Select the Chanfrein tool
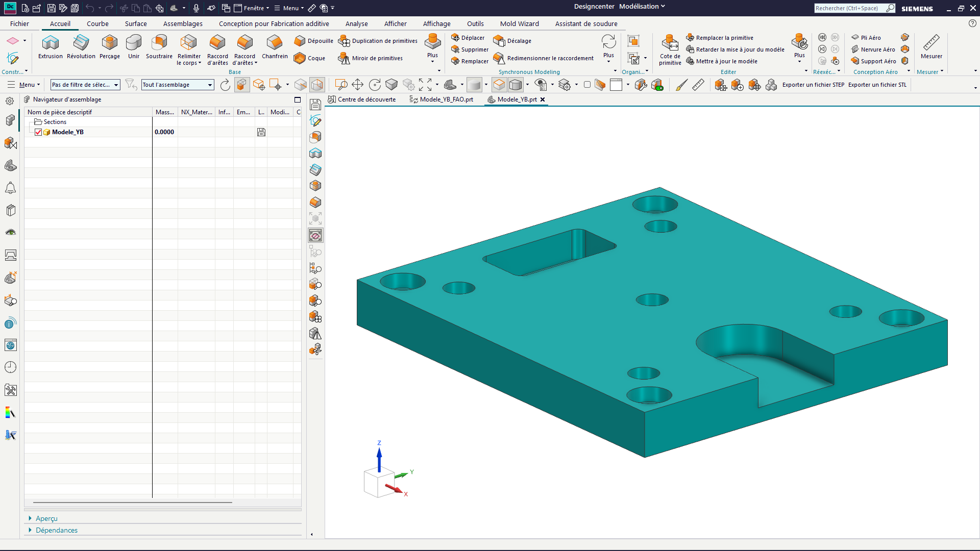The image size is (980, 551). 275,47
